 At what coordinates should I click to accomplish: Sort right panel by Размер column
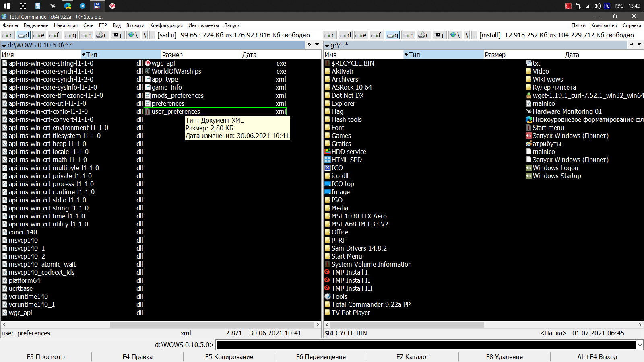pyautogui.click(x=523, y=55)
